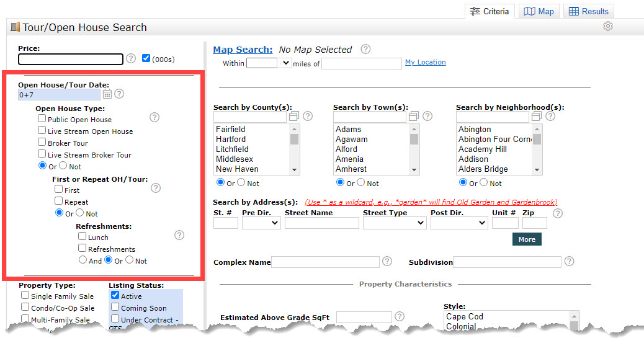Viewport: 644px width, 338px height.
Task: Open the county list picker icon
Action: coord(294,117)
